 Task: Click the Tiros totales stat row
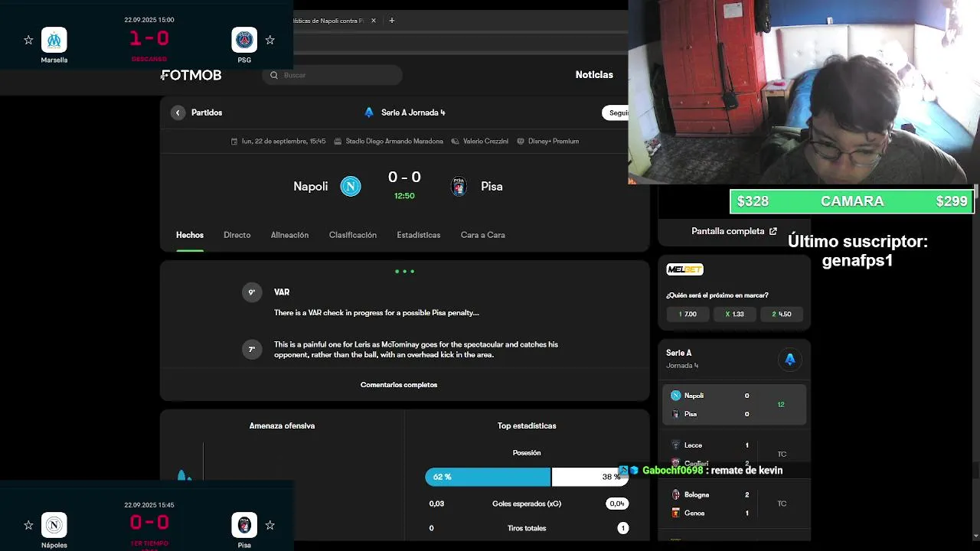(527, 528)
